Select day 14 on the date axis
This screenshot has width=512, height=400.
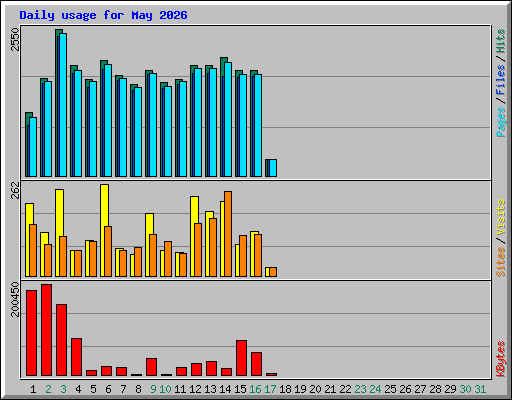click(x=225, y=389)
